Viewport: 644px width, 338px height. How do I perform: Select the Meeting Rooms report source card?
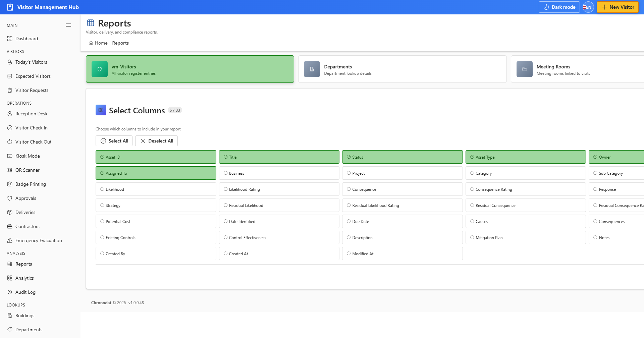[x=578, y=69]
